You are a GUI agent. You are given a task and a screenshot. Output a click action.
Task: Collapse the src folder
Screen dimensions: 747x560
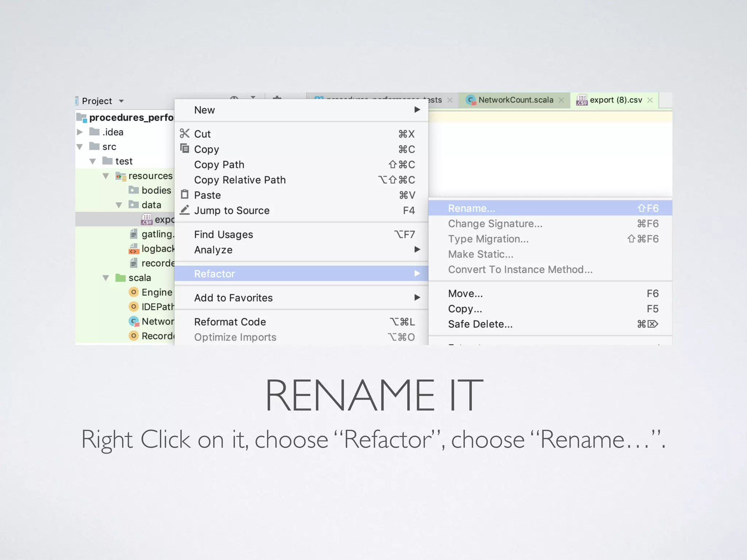[80, 147]
